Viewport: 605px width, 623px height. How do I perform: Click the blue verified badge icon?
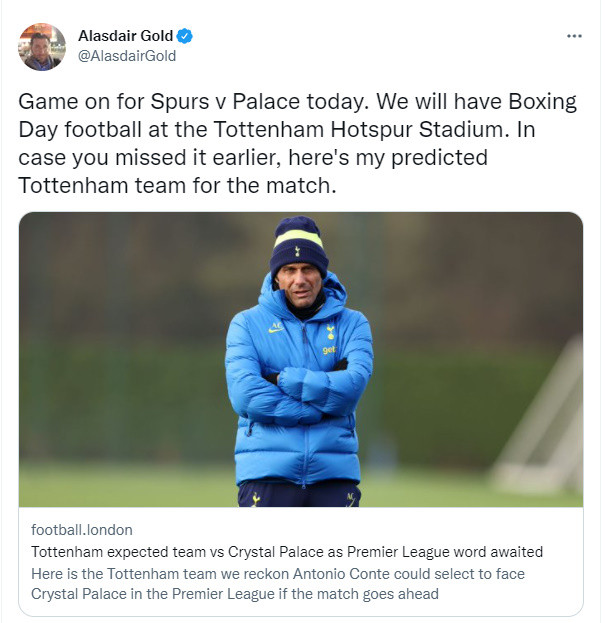(184, 36)
